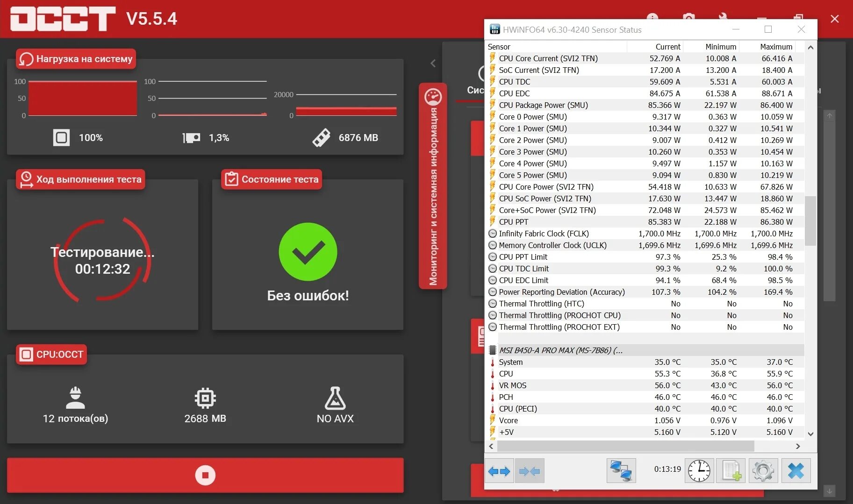The height and width of the screenshot is (504, 853).
Task: Stop the running OCCT test
Action: point(205,475)
